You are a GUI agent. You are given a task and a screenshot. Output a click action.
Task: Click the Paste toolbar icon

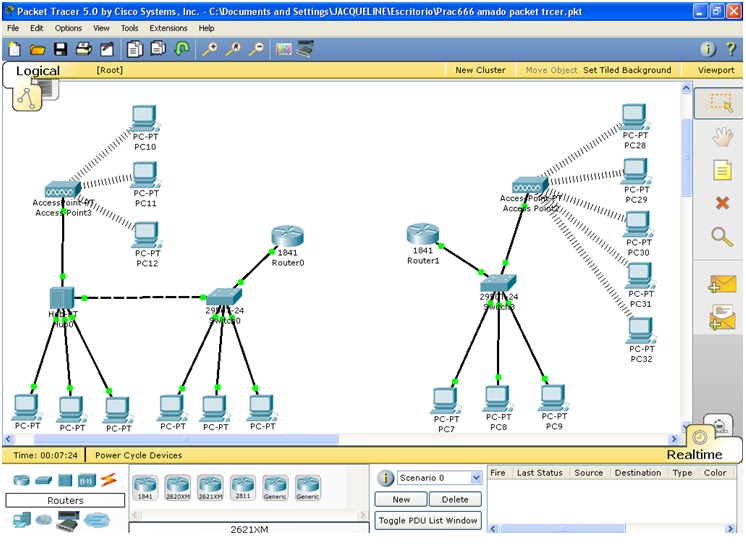pos(158,49)
